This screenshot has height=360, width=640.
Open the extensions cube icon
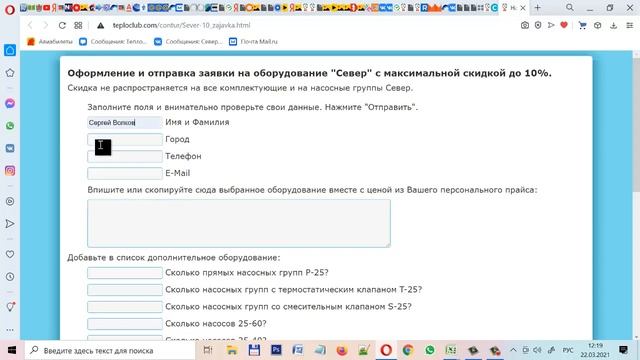[598, 25]
